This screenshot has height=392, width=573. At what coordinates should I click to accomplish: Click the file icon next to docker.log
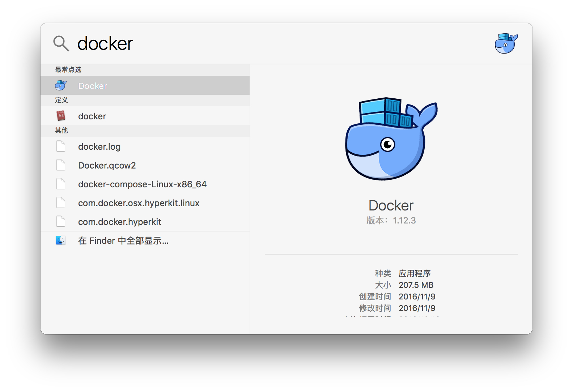[61, 146]
